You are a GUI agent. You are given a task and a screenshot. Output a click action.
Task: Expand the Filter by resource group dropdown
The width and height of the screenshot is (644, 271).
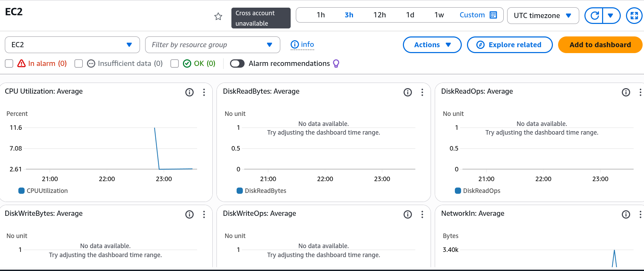(x=213, y=45)
